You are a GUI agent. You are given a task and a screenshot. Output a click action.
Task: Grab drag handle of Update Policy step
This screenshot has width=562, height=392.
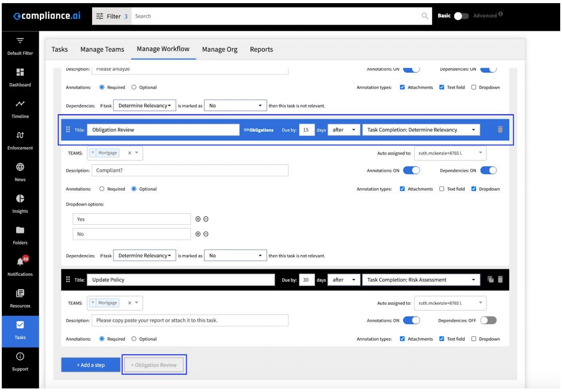pyautogui.click(x=68, y=279)
